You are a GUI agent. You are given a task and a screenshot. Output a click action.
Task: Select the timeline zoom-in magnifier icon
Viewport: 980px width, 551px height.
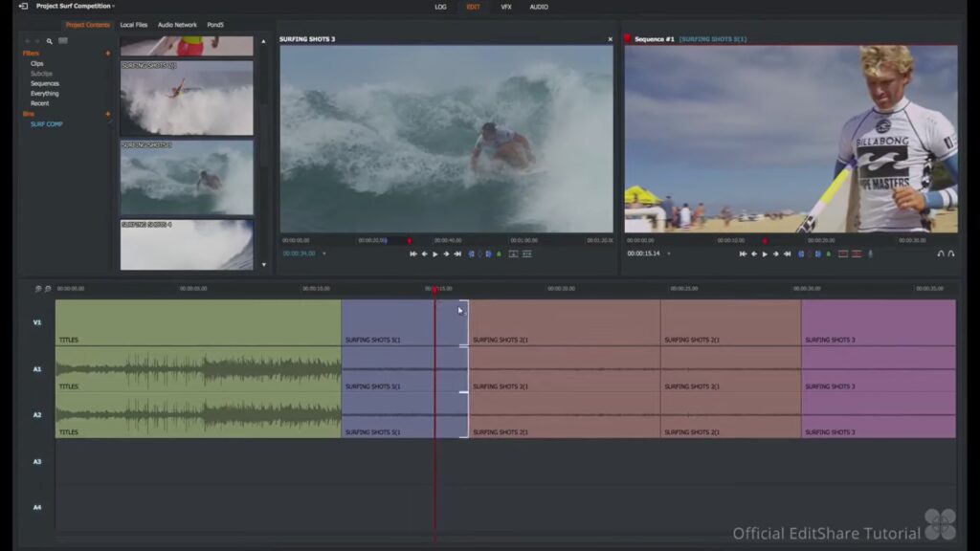(38, 288)
